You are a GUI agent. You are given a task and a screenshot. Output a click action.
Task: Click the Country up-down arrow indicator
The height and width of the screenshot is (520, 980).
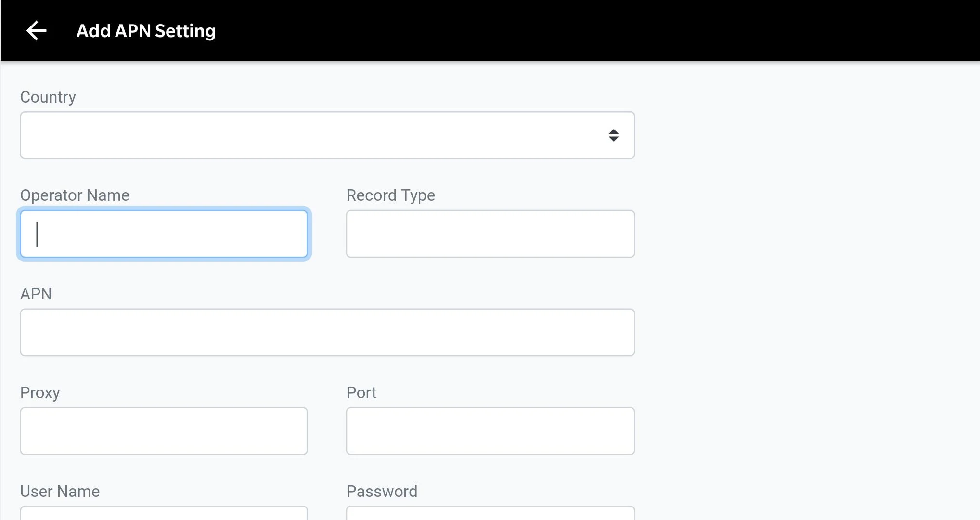[613, 135]
